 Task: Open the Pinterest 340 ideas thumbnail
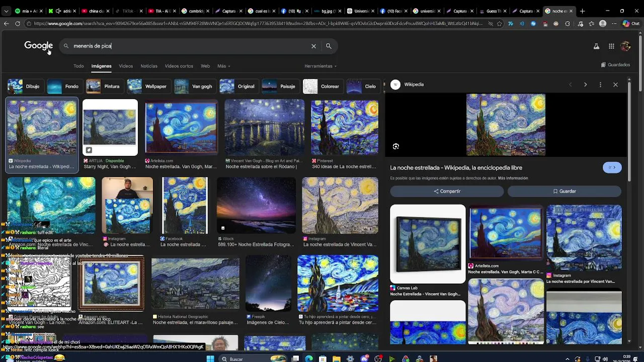tap(345, 127)
